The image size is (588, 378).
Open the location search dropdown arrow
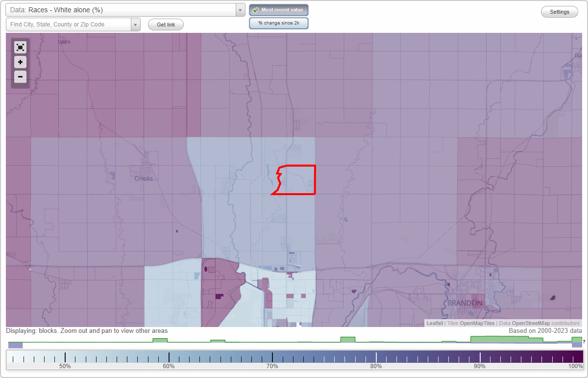[x=136, y=25]
